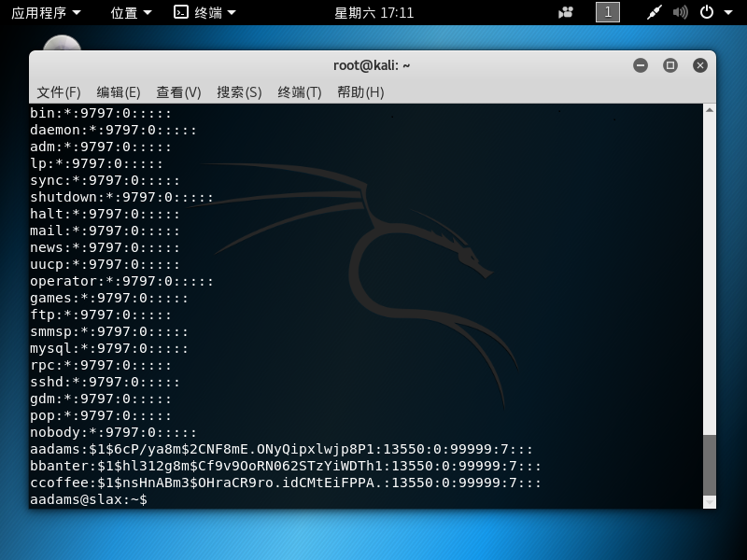Screen dimensions: 747x560
Task: Open the 应用程序 menu in the top bar
Action: (46, 12)
